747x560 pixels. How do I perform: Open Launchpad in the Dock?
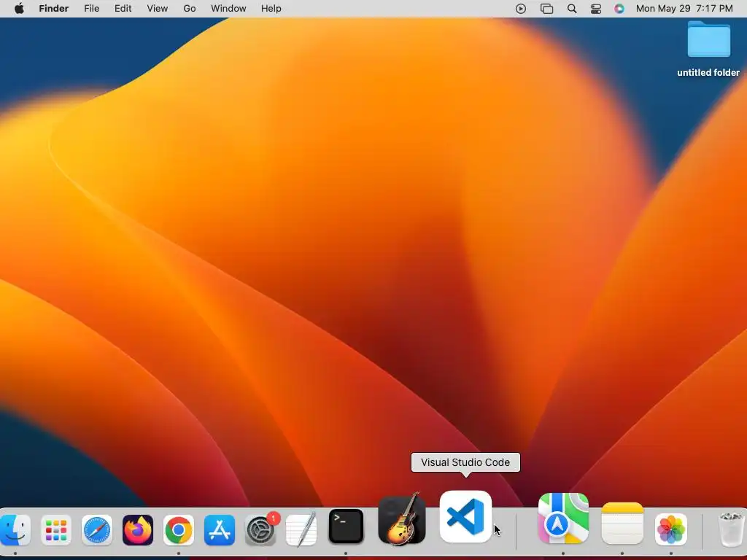click(56, 529)
